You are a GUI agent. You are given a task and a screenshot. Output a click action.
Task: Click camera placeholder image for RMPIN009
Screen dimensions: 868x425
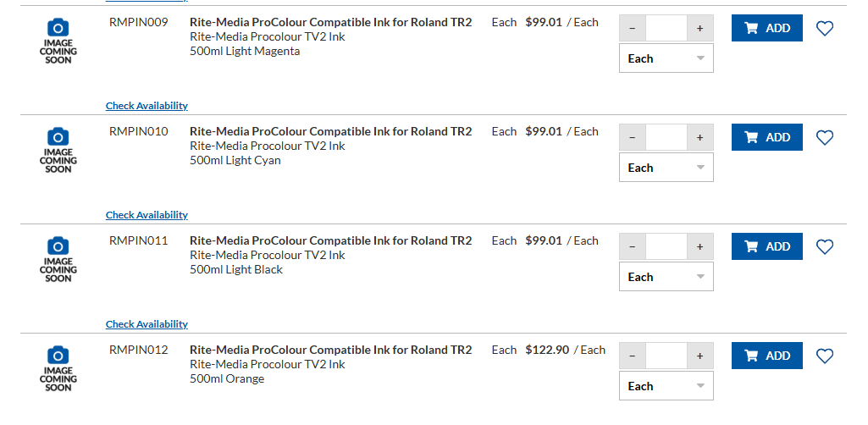point(58,41)
